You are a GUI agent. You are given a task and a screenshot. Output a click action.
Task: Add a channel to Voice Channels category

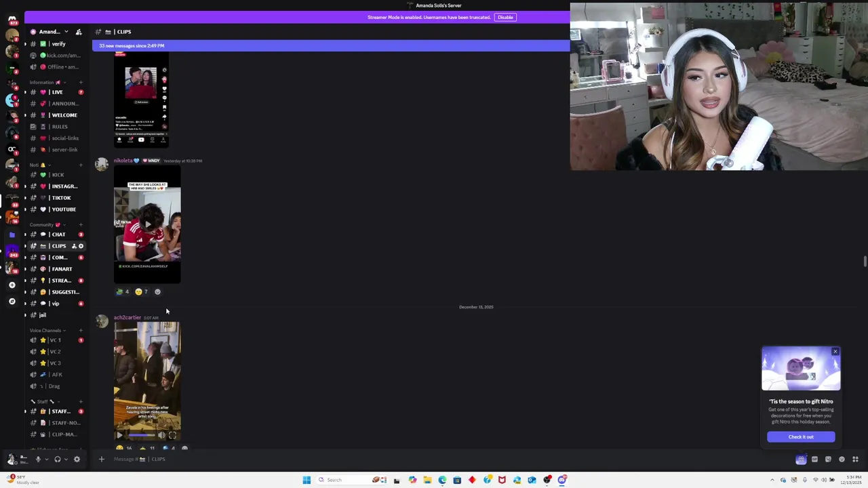click(81, 330)
